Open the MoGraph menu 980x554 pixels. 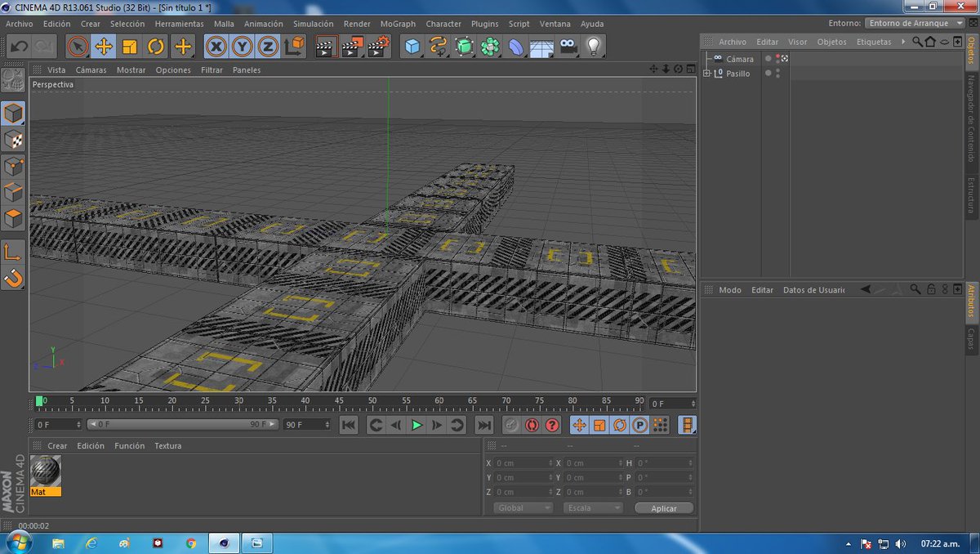pos(398,24)
